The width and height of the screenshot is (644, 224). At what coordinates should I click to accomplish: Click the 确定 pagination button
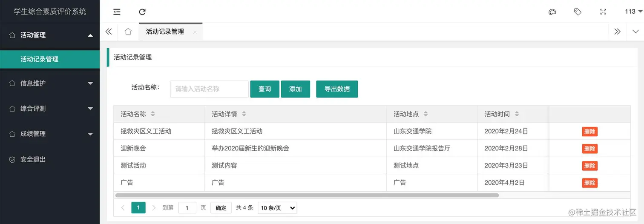[x=221, y=208]
